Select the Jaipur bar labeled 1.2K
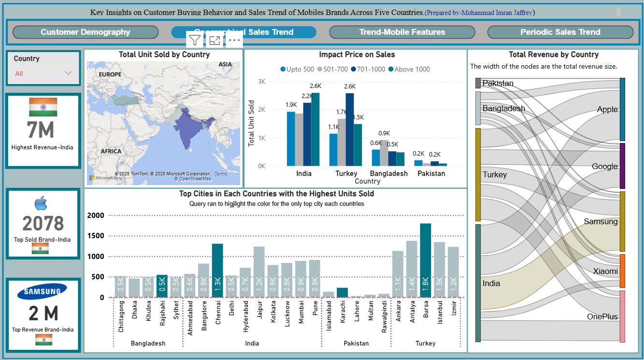 tap(259, 272)
